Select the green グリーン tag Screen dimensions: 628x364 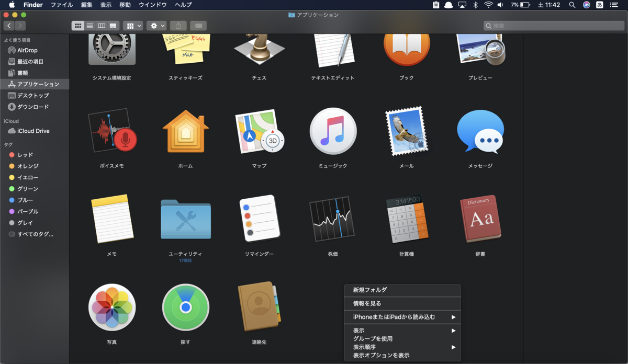pos(35,189)
